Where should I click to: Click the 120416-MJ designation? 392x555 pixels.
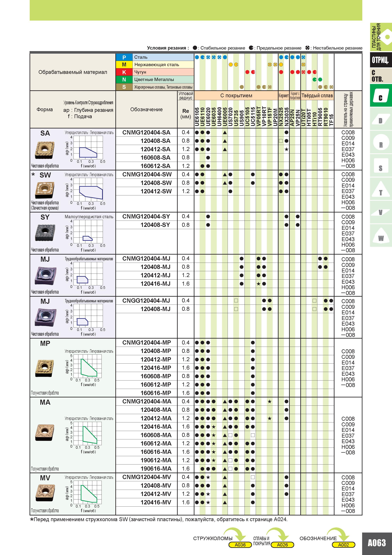[x=156, y=284]
